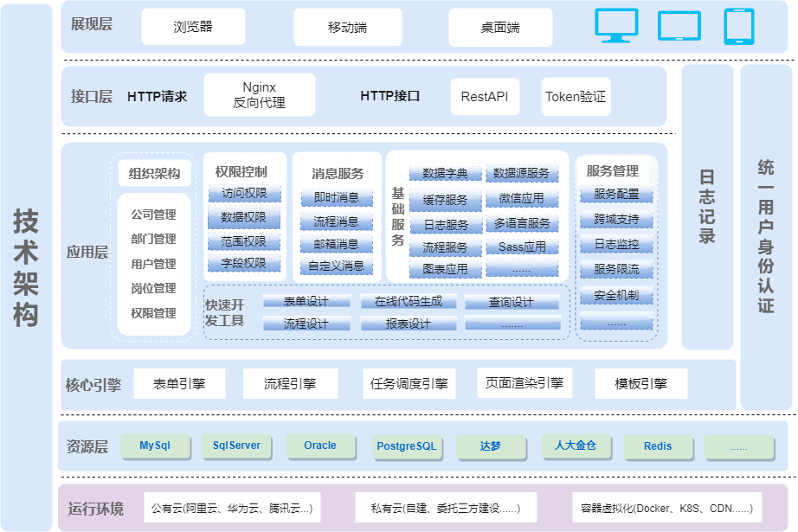This screenshot has width=798, height=532.
Task: Select the RestAPI block
Action: 485,97
